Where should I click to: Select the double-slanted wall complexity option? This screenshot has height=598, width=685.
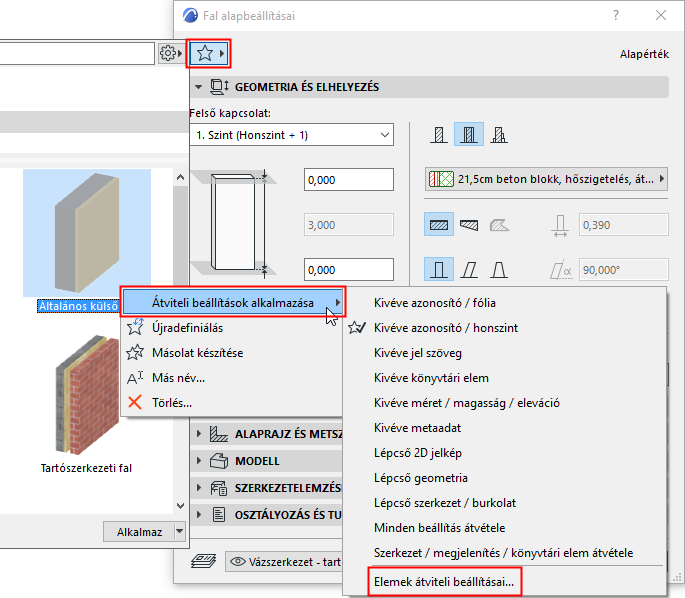click(x=499, y=270)
